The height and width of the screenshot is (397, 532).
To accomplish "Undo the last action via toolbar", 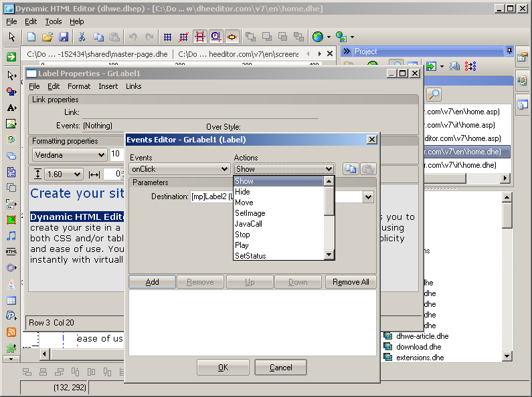I will 133,37.
